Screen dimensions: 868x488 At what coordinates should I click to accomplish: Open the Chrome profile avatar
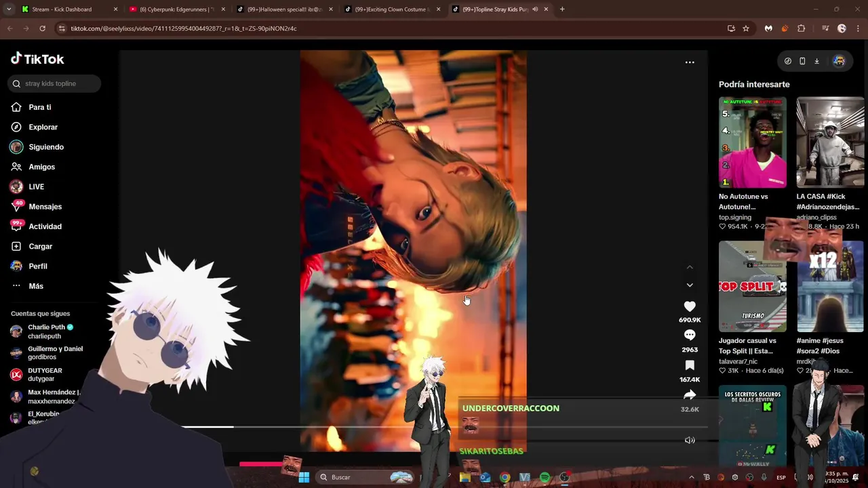(842, 28)
